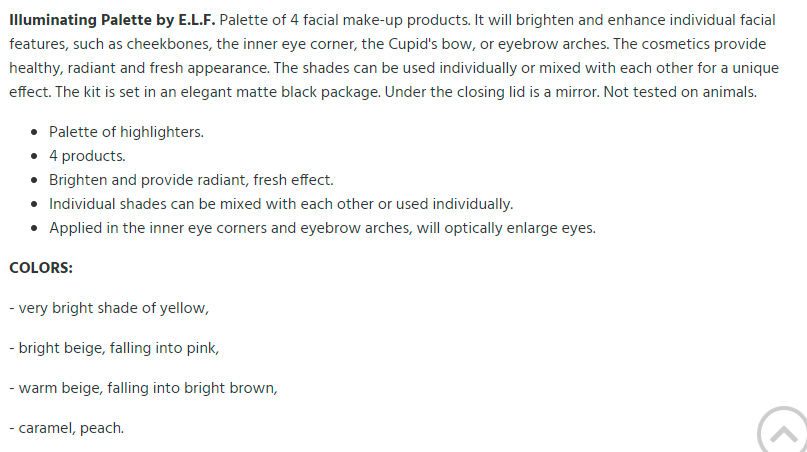807x452 pixels.
Task: Click bullet about individual shades being mixed
Action: [281, 204]
